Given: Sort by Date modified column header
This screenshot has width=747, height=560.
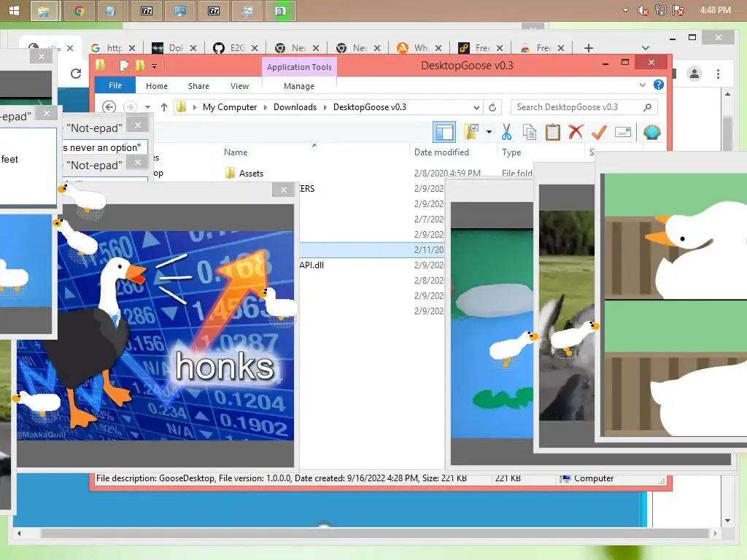Looking at the screenshot, I should point(441,152).
